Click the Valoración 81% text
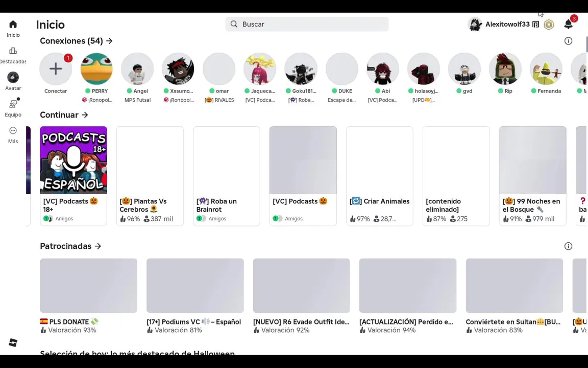This screenshot has width=588, height=368. [178, 330]
